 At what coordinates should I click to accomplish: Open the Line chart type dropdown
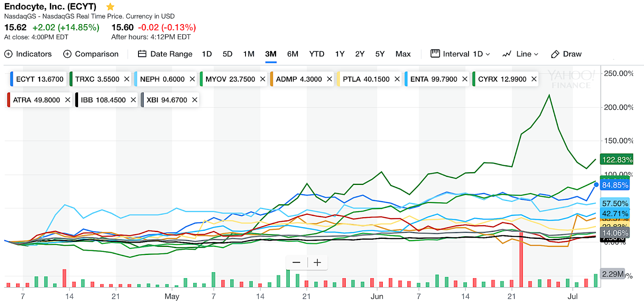click(527, 54)
